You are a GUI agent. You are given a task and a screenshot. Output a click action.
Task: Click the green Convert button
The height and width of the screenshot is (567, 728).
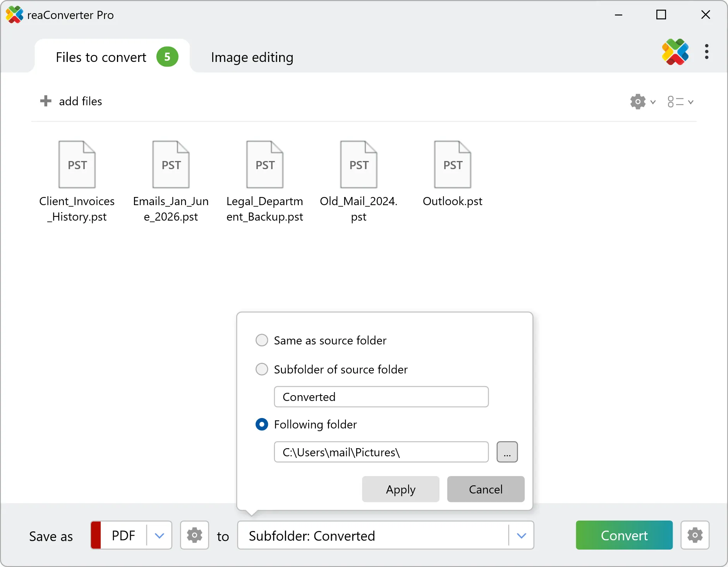[624, 535]
